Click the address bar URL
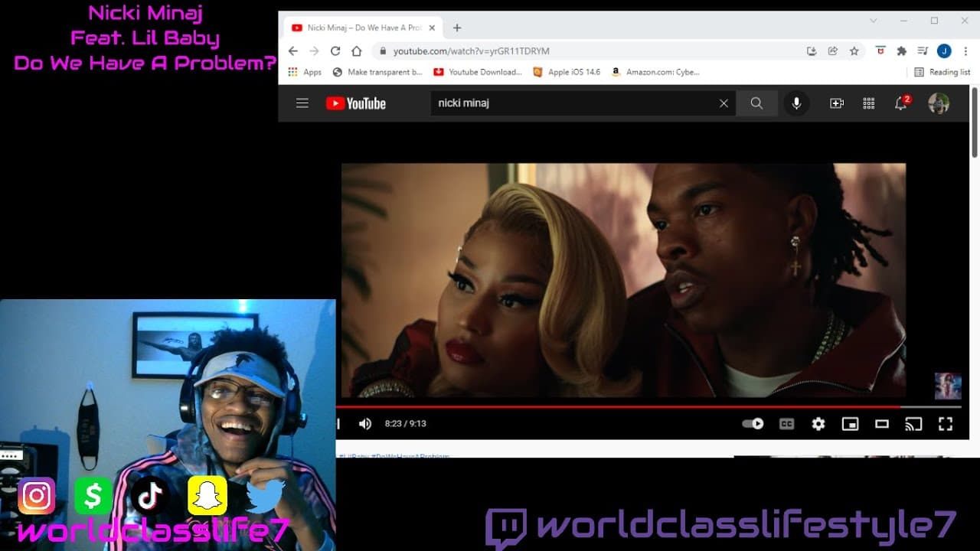The height and width of the screenshot is (551, 980). (x=471, y=51)
